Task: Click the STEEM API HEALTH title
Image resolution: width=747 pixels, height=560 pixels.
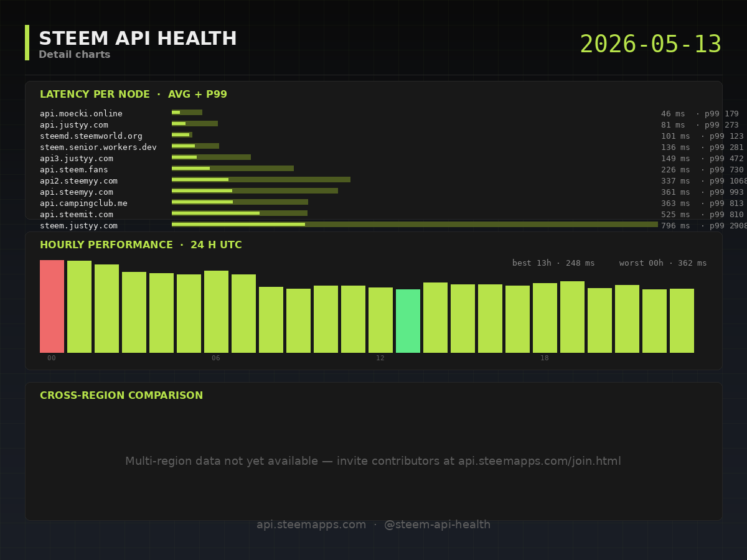Action: (x=138, y=39)
